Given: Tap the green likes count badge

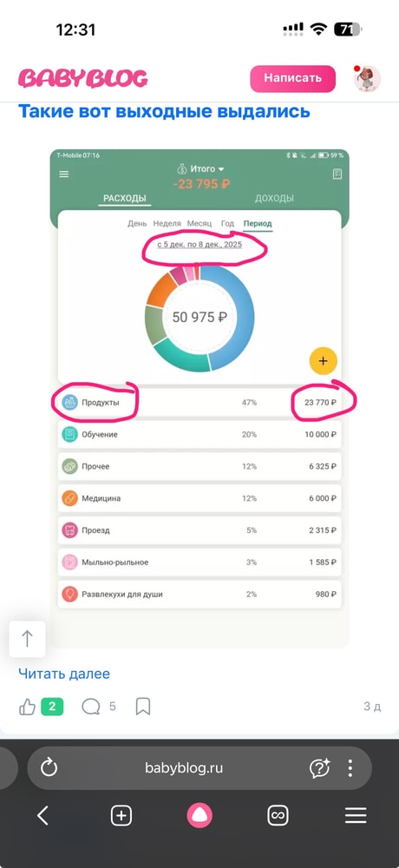Looking at the screenshot, I should pos(52,707).
